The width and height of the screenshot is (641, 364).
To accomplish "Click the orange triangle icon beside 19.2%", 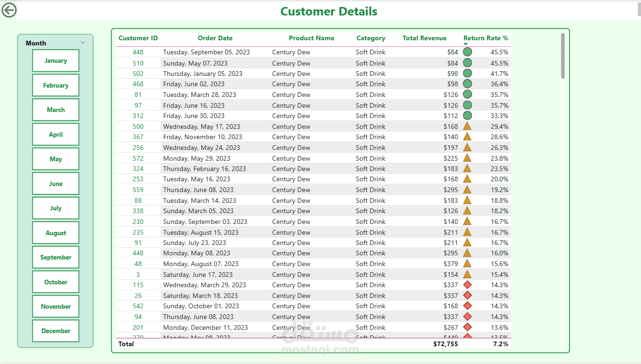I will 467,190.
